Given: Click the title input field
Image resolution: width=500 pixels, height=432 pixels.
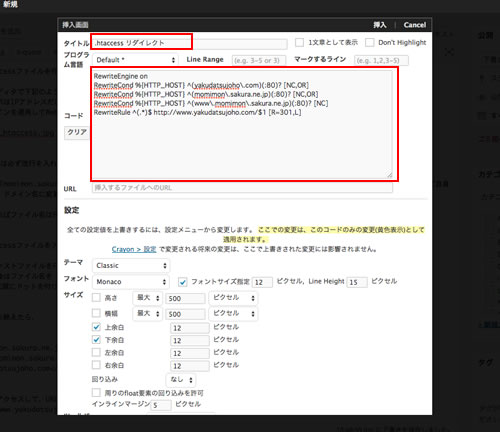Looking at the screenshot, I should click(x=190, y=43).
